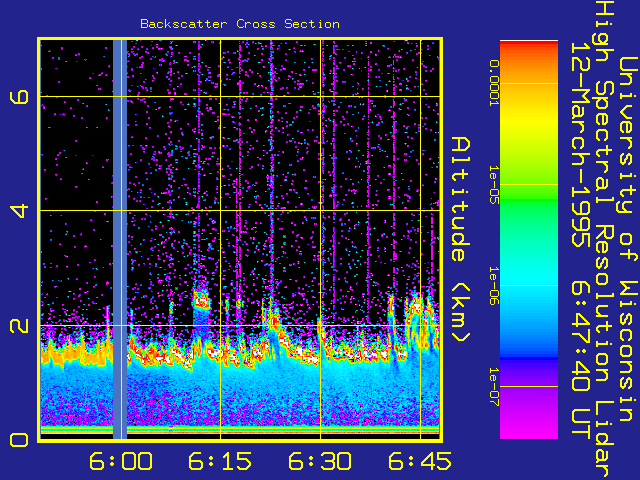Click the 1e-06 color scale label
The image size is (640, 480).
[x=494, y=286]
